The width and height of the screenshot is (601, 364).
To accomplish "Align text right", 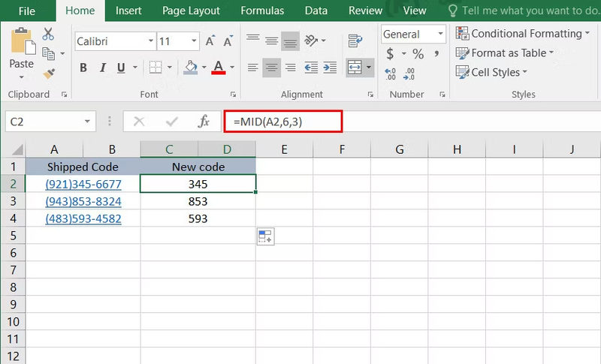I will tap(291, 68).
